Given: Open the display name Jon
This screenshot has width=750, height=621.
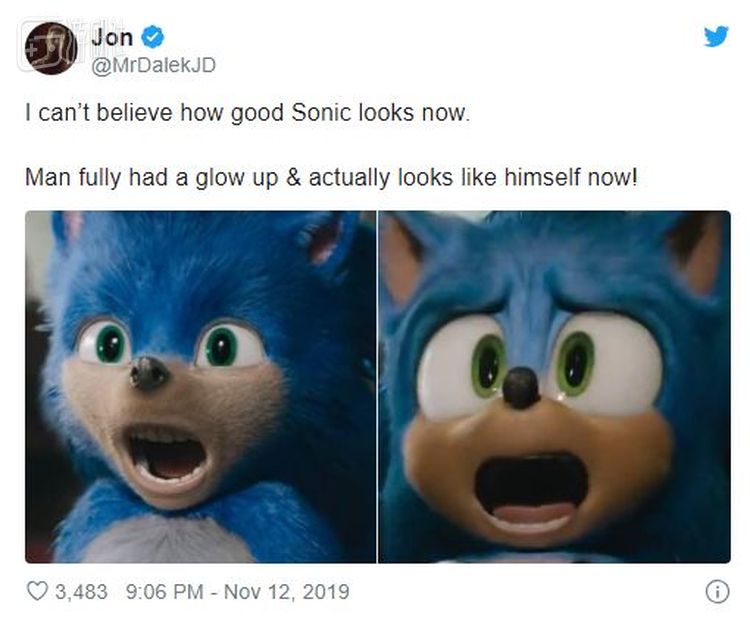Looking at the screenshot, I should [x=111, y=38].
